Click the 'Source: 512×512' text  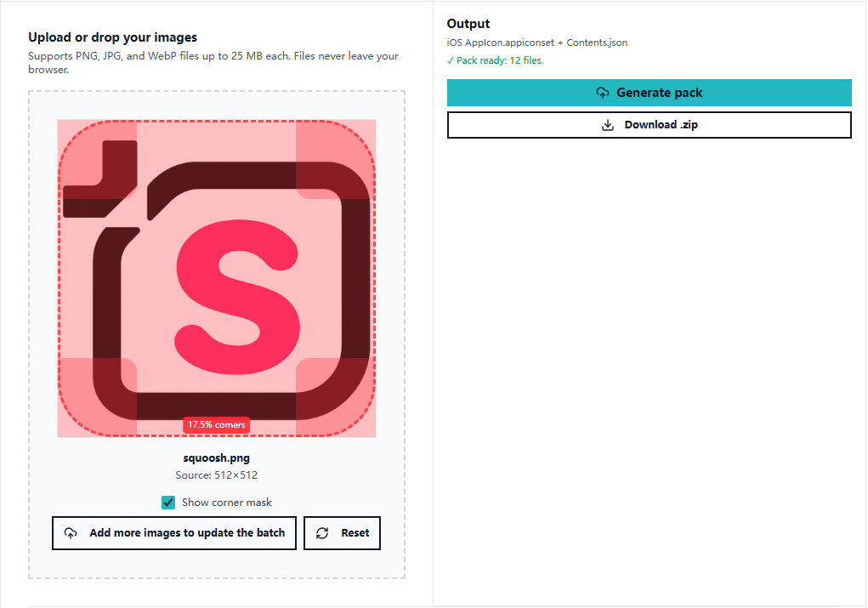coord(217,475)
